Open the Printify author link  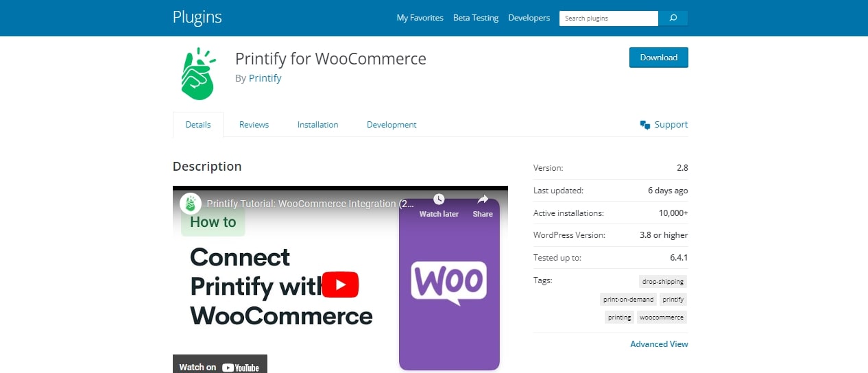[x=265, y=78]
